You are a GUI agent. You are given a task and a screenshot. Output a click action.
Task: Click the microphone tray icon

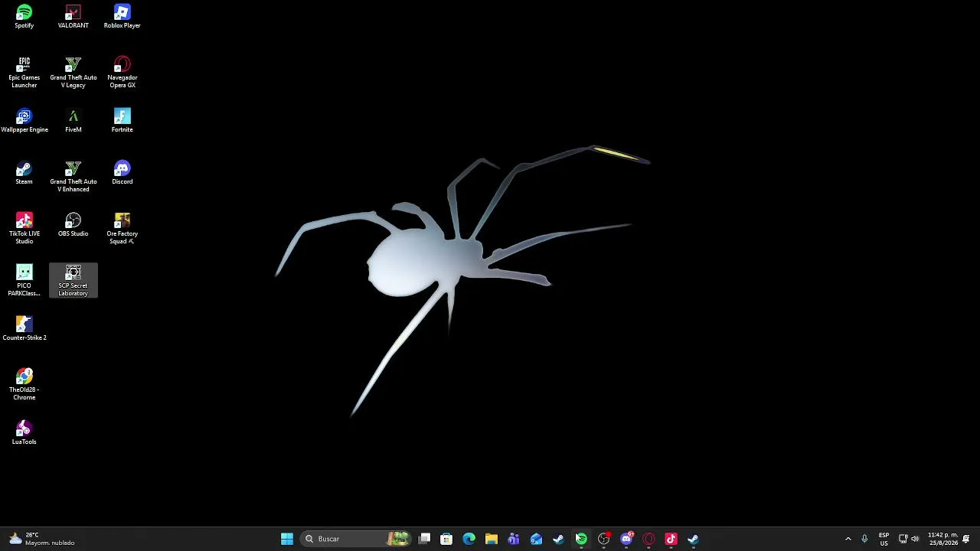864,539
